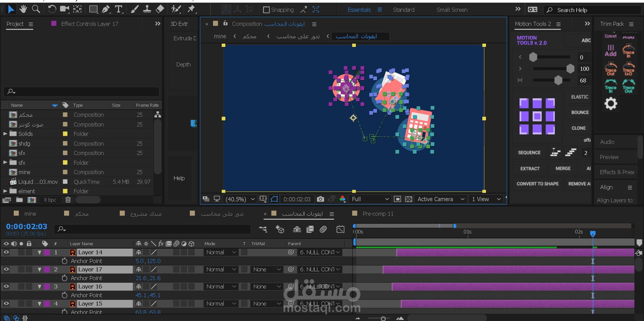This screenshot has width=644, height=321.
Task: Select the Horizontal Type tool
Action: [x=118, y=9]
